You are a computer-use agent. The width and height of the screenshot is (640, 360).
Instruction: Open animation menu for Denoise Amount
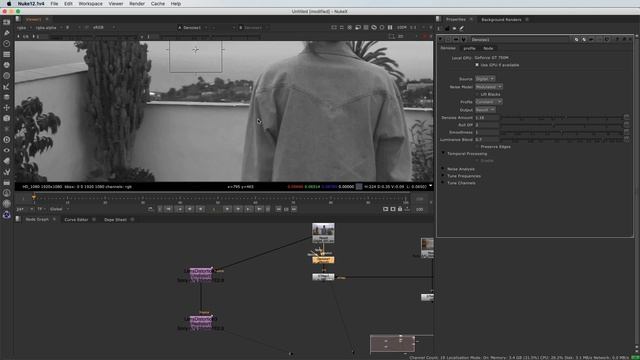(627, 117)
